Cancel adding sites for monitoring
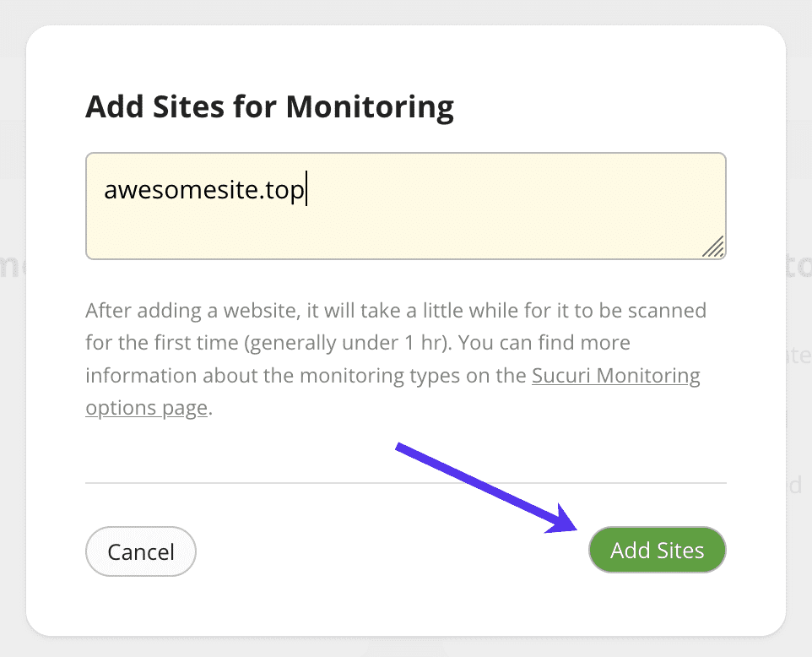This screenshot has width=812, height=657. [x=140, y=551]
